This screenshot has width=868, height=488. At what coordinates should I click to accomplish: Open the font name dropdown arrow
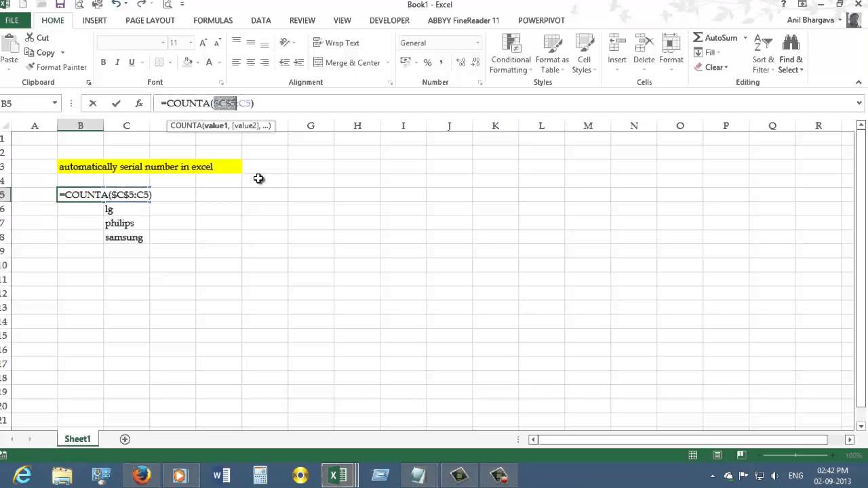pos(163,43)
